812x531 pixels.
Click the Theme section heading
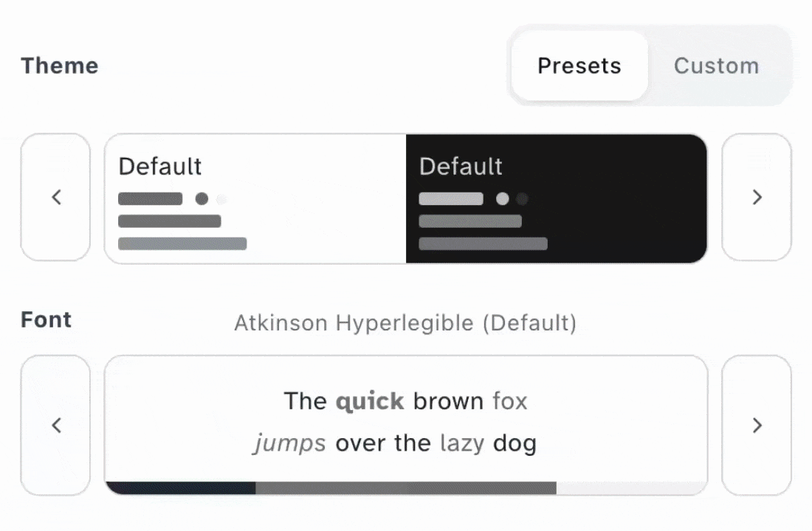click(x=60, y=66)
